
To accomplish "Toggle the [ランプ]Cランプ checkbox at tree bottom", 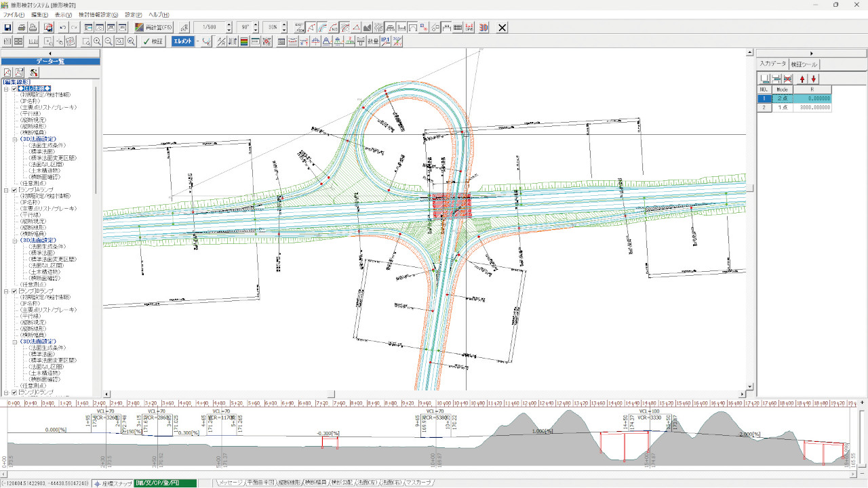I will tap(14, 392).
